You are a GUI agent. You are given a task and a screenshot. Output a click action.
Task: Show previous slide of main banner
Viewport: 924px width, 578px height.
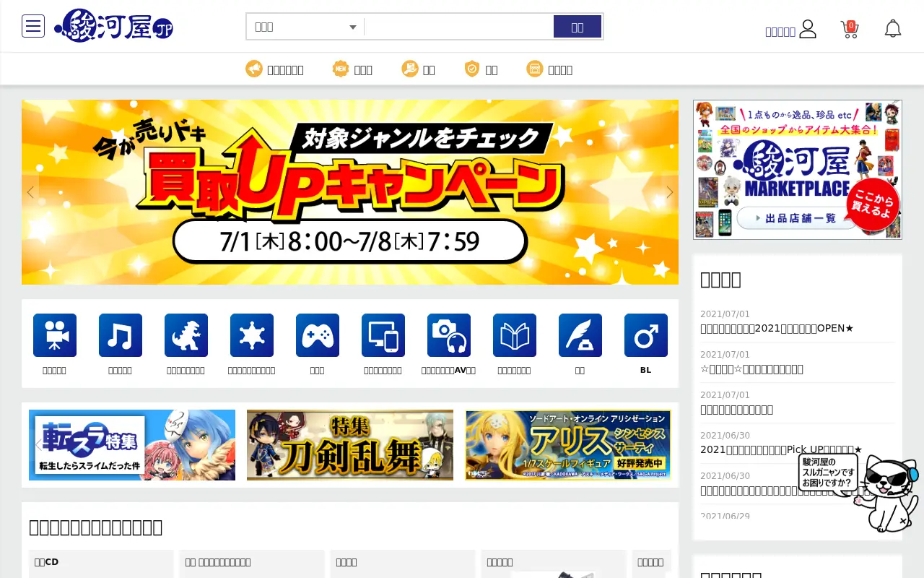30,192
